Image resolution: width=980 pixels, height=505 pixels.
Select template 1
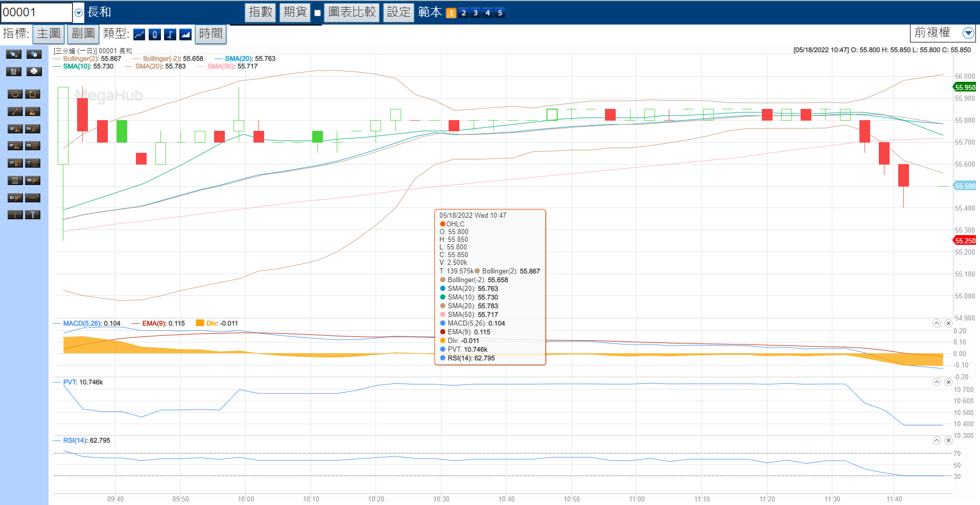tap(451, 13)
